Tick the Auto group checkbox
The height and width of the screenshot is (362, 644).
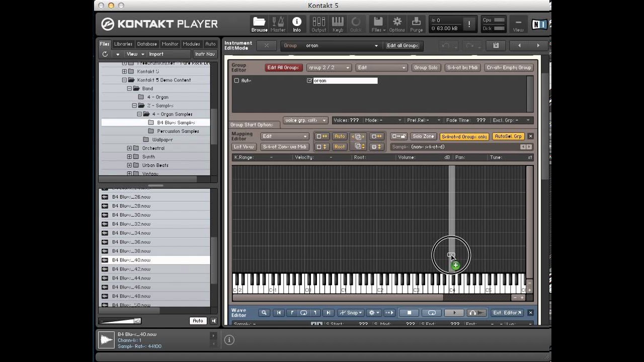coord(236,80)
